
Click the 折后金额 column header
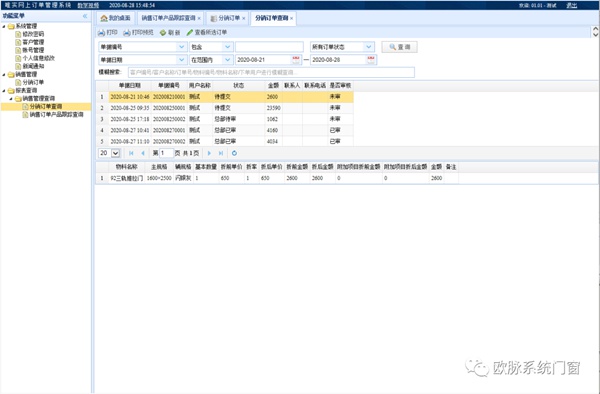tap(322, 167)
